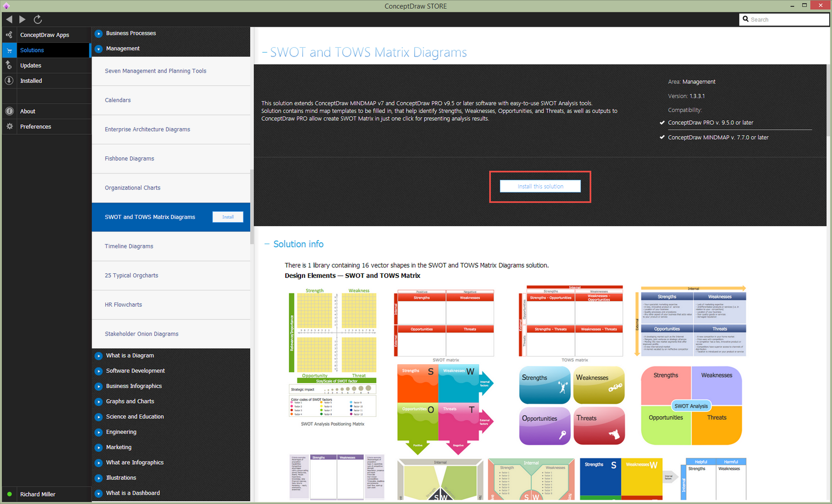Click the search input field
Viewport: 832px width, 504px height.
tap(784, 19)
